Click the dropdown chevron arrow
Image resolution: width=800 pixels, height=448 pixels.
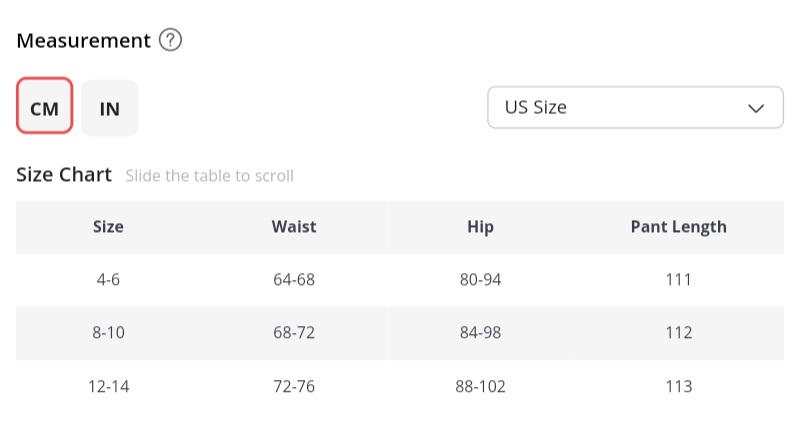[757, 108]
